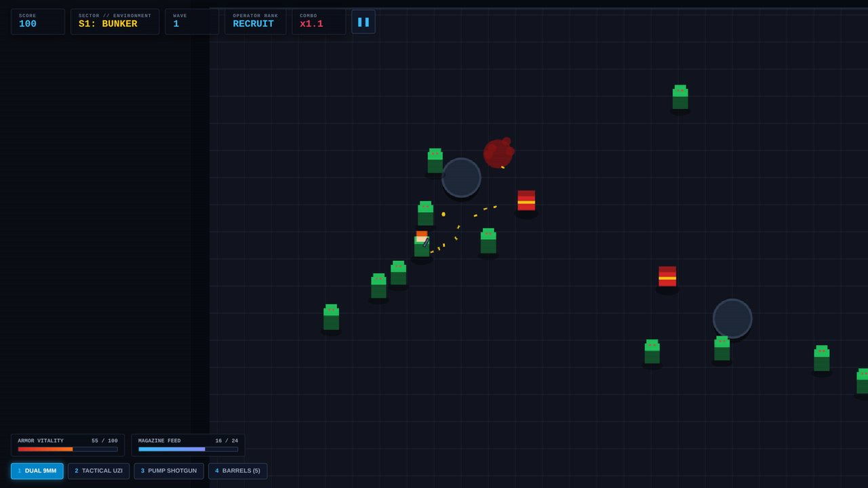Click the round pillar in the lower right
Screen dimensions: 868x488
coord(732,319)
